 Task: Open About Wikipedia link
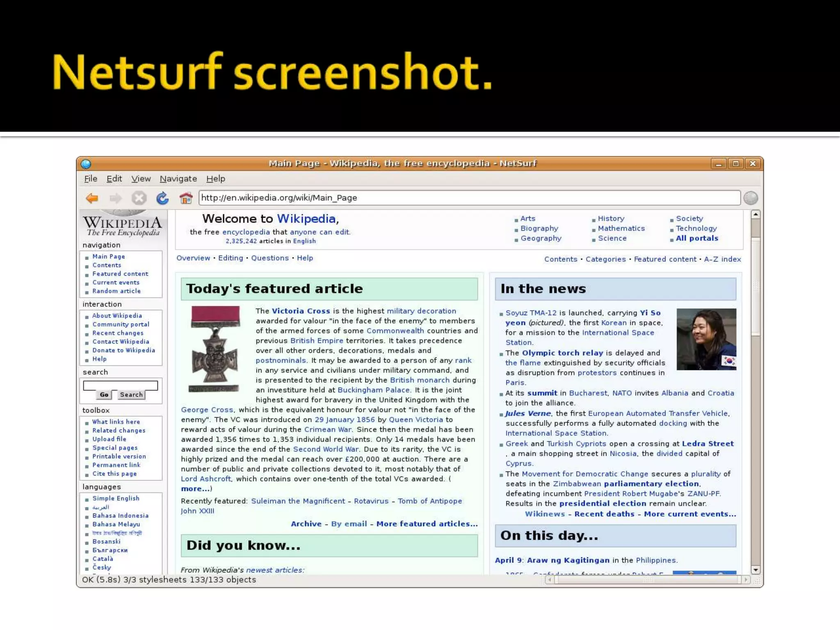[x=117, y=315]
